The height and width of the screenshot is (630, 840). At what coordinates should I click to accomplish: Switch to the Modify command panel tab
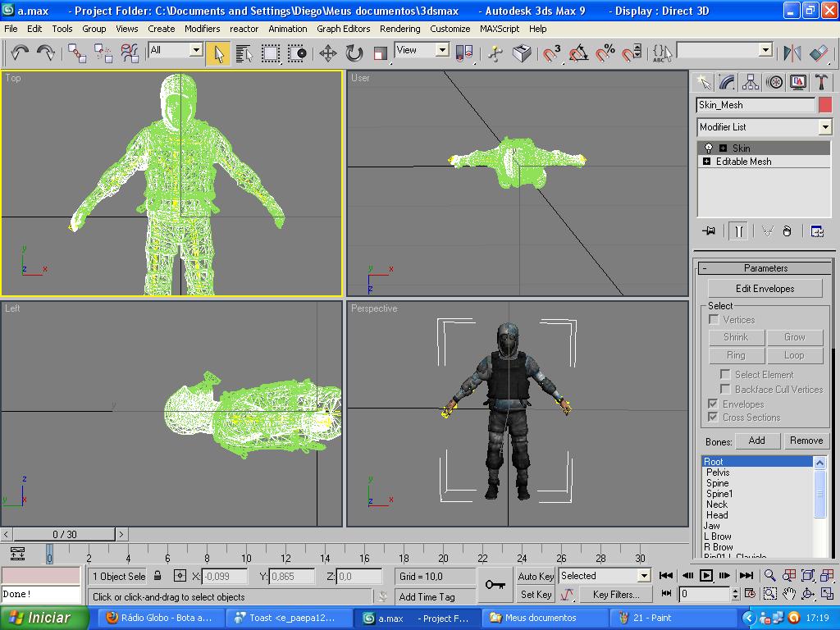coord(727,82)
